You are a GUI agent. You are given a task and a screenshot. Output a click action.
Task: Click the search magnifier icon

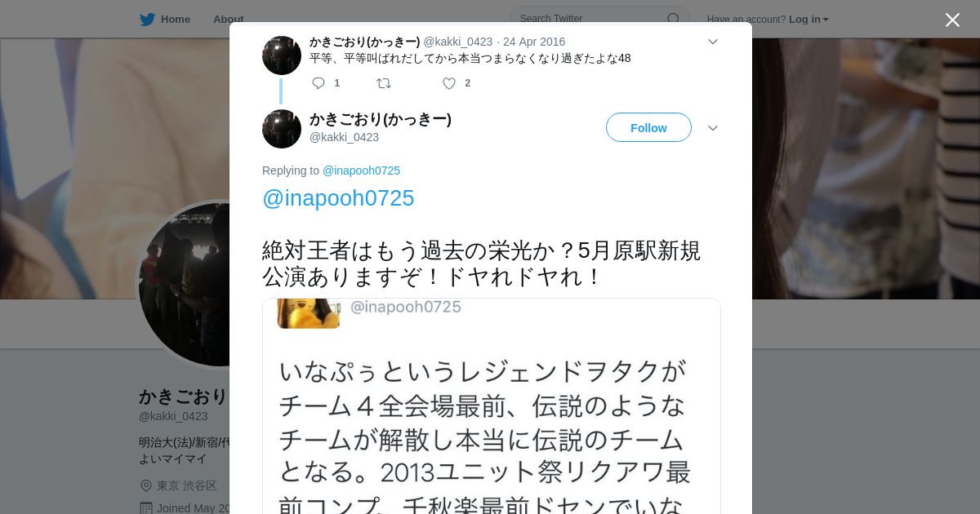[674, 19]
